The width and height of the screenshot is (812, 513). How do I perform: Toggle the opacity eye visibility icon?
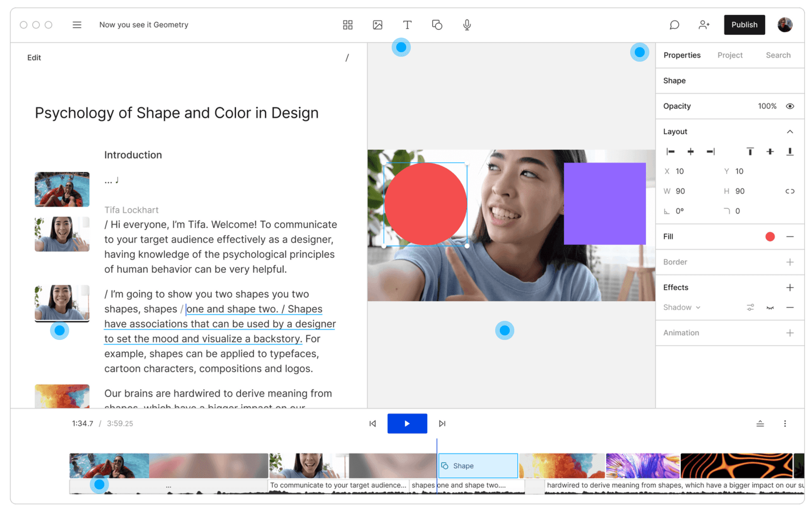pyautogui.click(x=790, y=106)
